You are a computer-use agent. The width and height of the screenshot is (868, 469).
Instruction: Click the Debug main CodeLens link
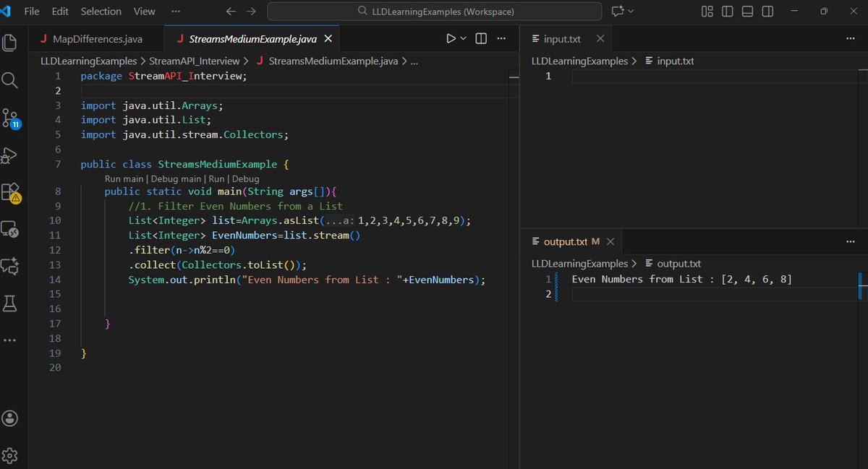(176, 178)
